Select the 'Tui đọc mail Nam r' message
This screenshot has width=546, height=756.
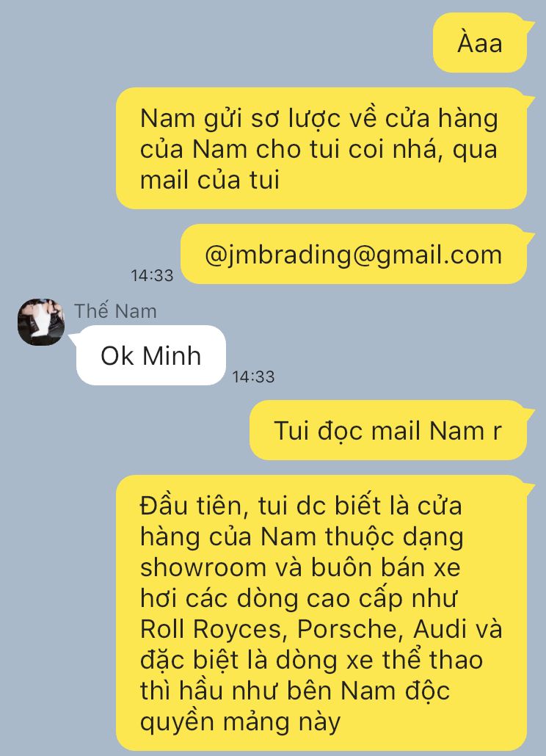tap(388, 430)
